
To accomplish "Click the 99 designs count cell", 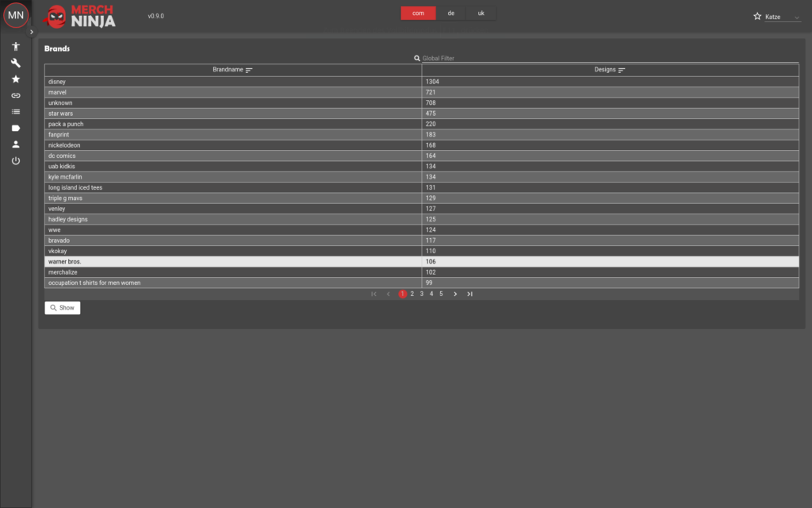I will click(x=610, y=283).
